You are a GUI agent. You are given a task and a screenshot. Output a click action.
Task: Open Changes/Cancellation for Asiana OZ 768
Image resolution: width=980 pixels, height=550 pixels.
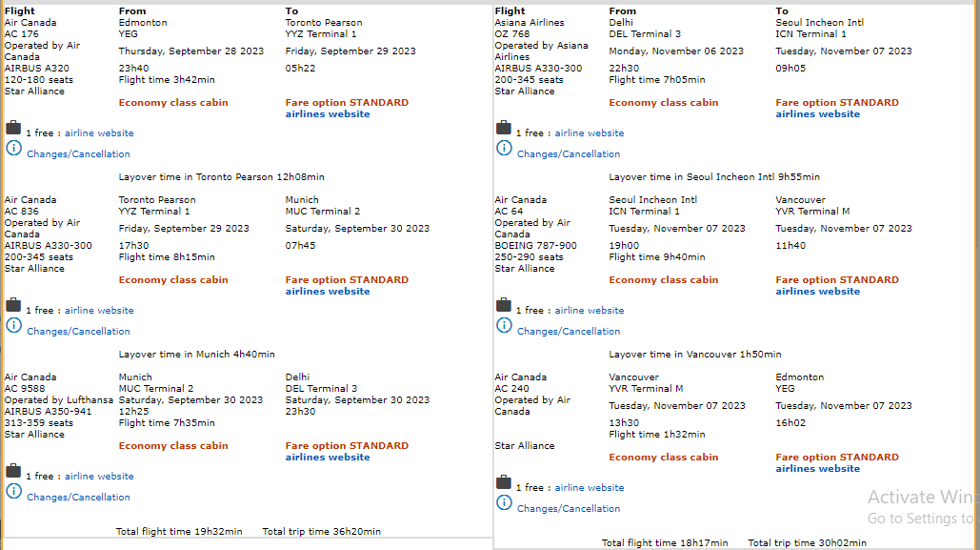coord(569,154)
